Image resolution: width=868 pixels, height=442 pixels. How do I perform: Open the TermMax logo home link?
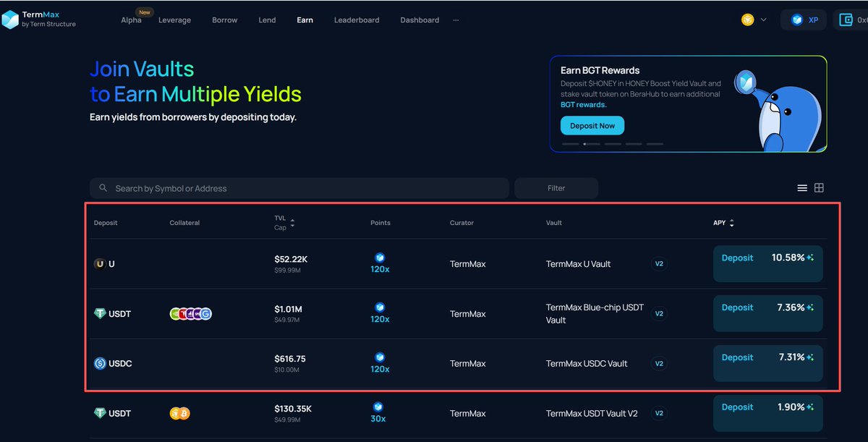click(38, 20)
